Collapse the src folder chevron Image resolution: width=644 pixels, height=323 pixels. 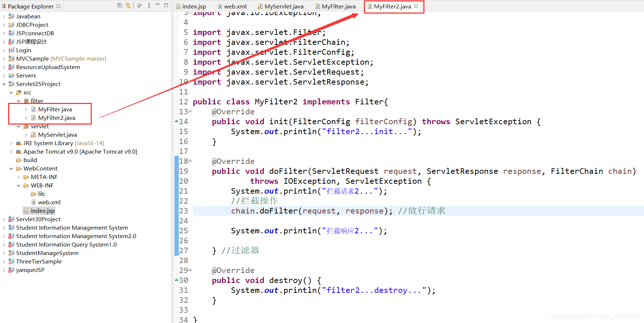tap(11, 93)
